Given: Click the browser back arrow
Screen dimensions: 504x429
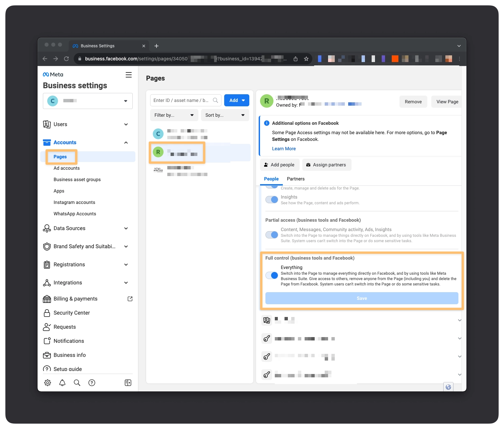Looking at the screenshot, I should coord(45,59).
